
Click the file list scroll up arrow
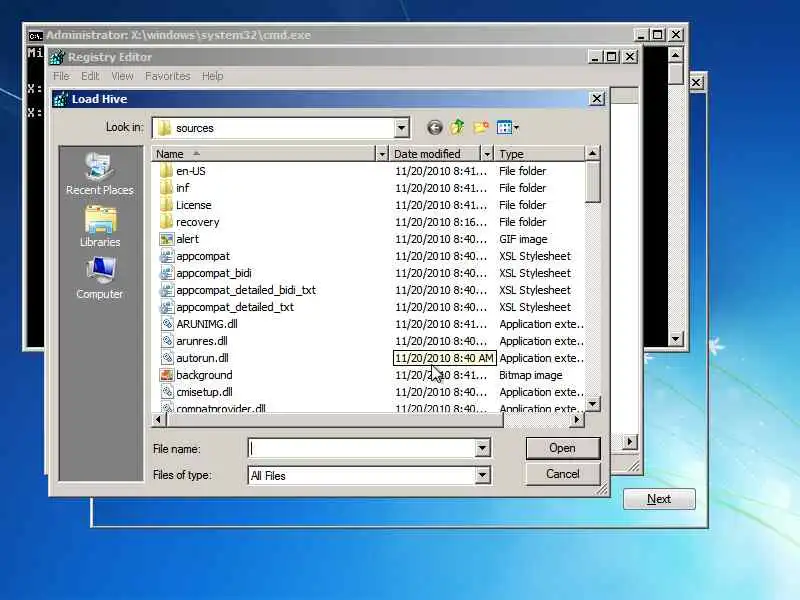point(592,153)
